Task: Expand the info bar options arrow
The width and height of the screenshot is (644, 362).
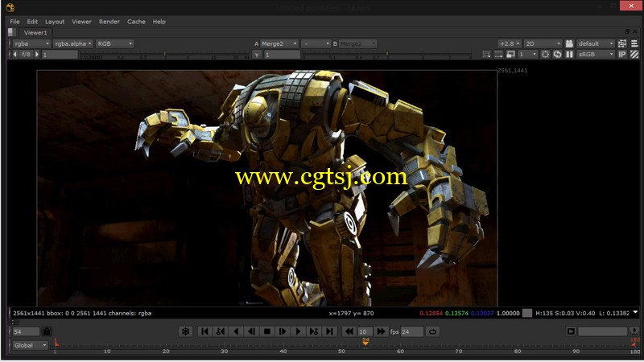Action: (x=635, y=312)
